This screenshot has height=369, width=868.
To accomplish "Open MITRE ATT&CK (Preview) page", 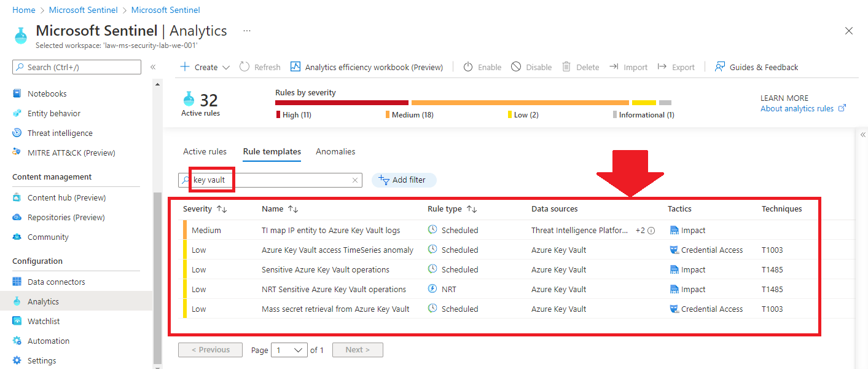I will [71, 153].
